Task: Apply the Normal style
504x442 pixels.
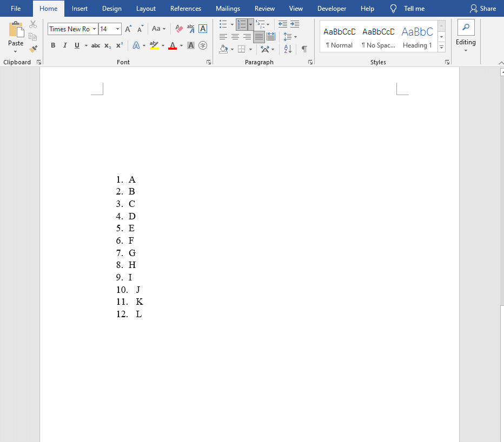Action: (339, 37)
